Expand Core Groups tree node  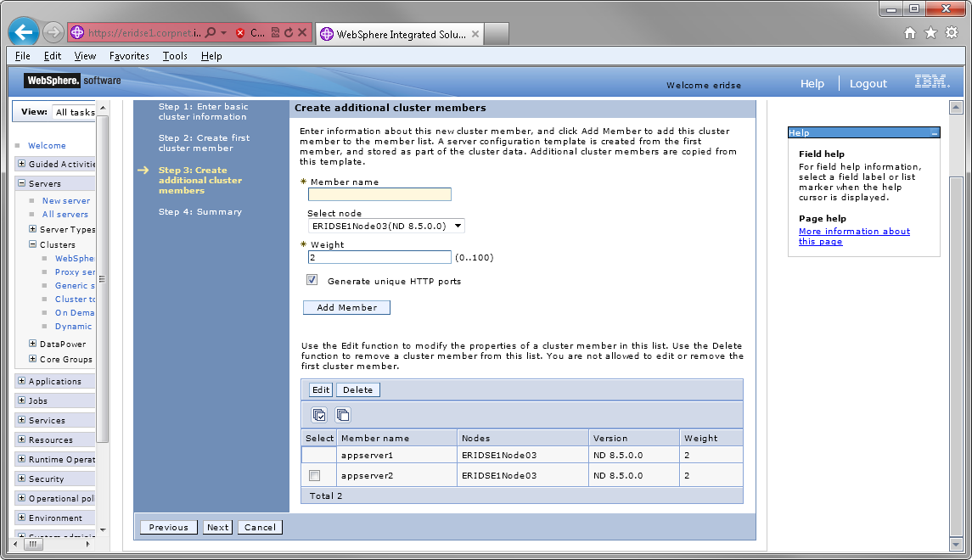33,359
